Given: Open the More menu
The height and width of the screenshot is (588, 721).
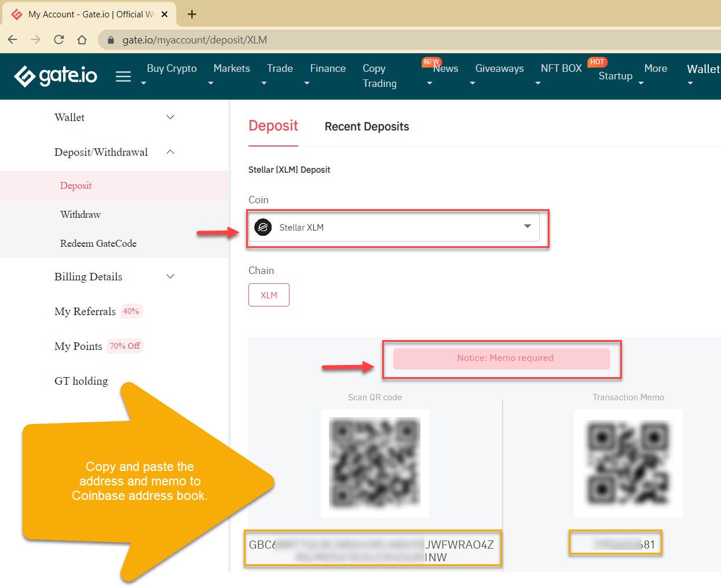Looking at the screenshot, I should tap(656, 68).
